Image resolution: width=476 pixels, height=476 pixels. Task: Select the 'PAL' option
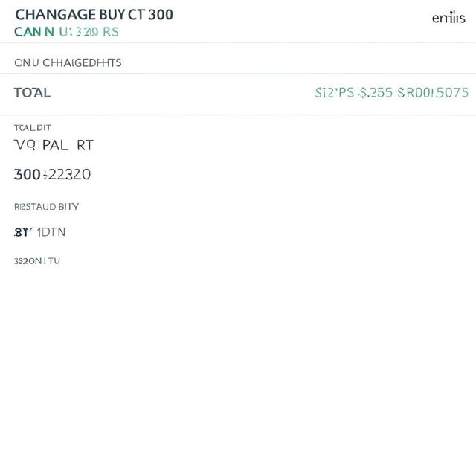tap(55, 145)
